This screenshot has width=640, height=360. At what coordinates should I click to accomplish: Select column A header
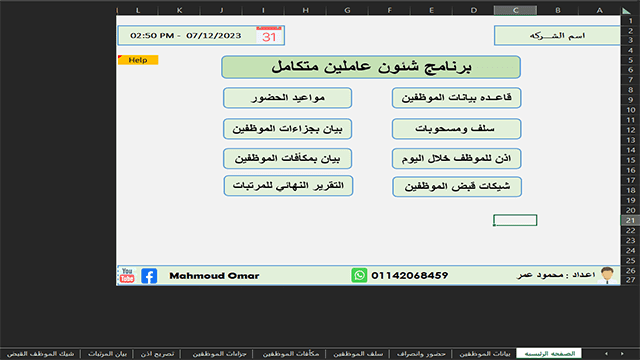click(600, 11)
